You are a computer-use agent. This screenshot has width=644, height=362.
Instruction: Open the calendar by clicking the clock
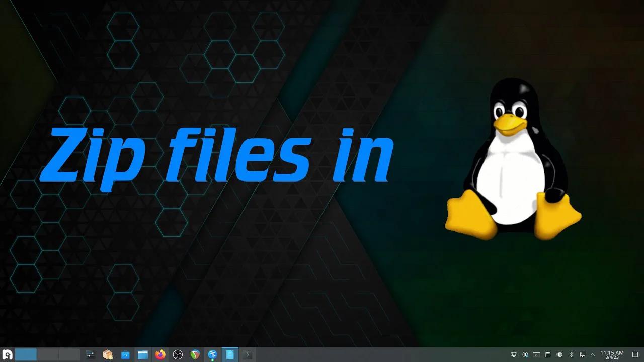[x=612, y=354]
